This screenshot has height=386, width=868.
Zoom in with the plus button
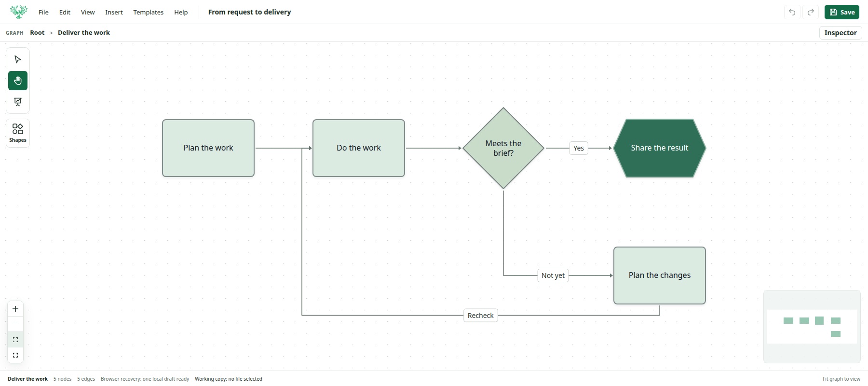click(15, 309)
